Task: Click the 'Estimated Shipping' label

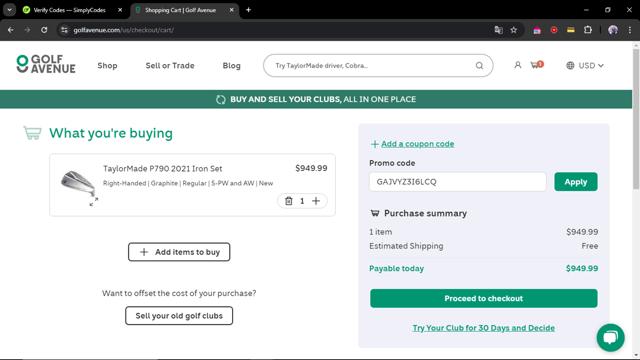Action: click(406, 246)
